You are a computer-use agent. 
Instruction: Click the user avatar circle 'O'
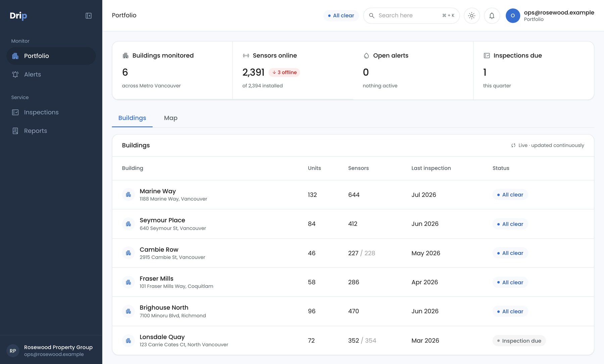point(513,16)
